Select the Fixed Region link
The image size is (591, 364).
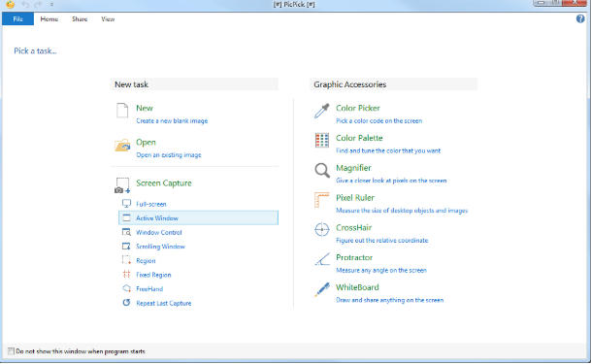(x=153, y=275)
